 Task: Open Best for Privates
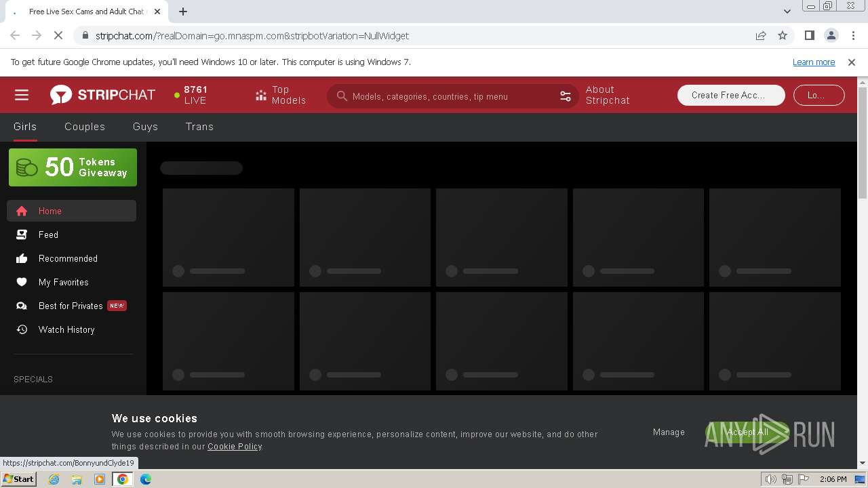point(71,306)
